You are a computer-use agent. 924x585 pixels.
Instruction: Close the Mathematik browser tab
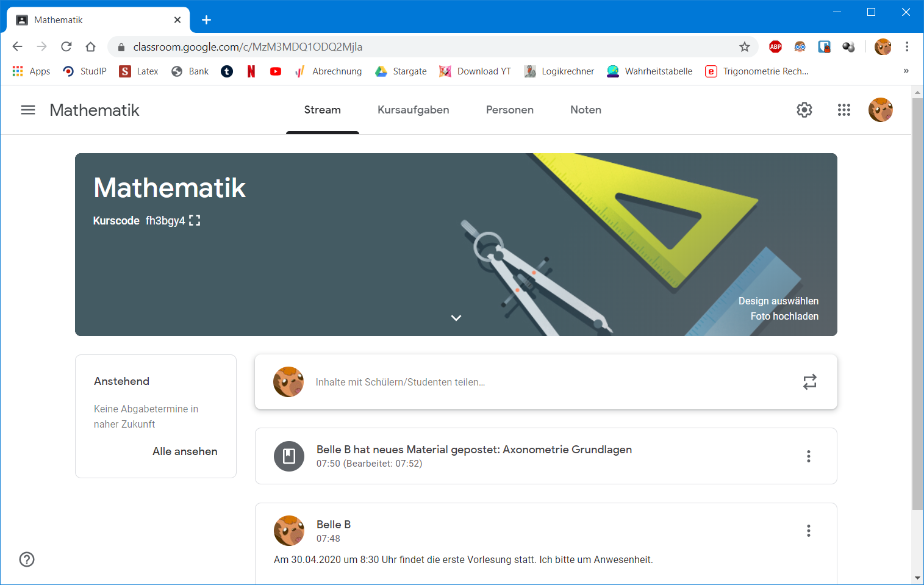click(177, 20)
